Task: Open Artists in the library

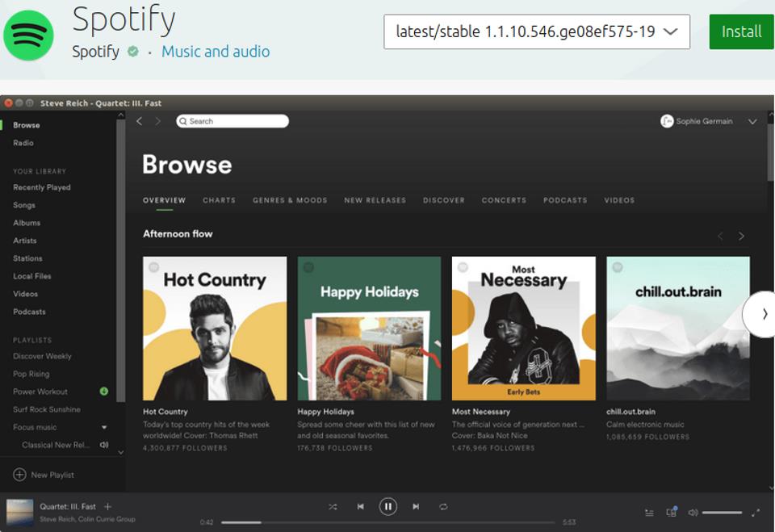Action: [x=25, y=241]
